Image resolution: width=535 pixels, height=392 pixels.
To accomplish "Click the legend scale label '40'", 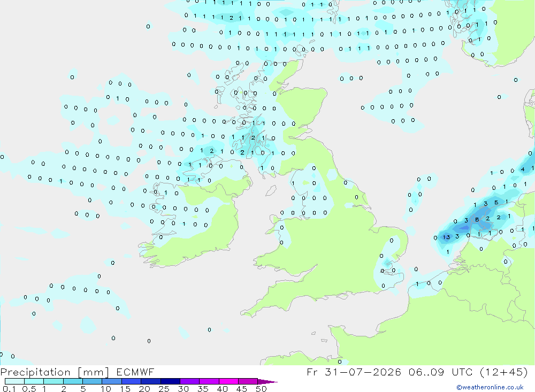I will coord(223,389).
